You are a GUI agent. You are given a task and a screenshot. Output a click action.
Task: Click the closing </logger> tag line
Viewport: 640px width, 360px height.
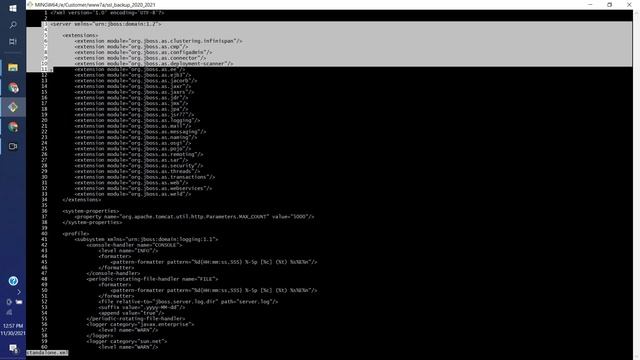pyautogui.click(x=100, y=336)
